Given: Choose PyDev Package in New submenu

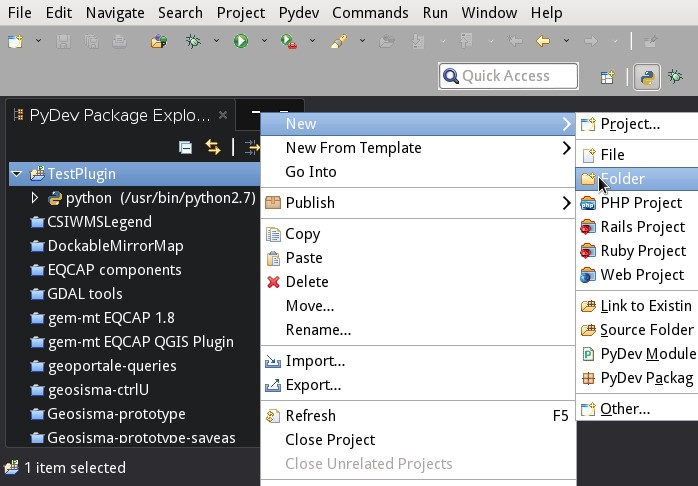Looking at the screenshot, I should (637, 378).
